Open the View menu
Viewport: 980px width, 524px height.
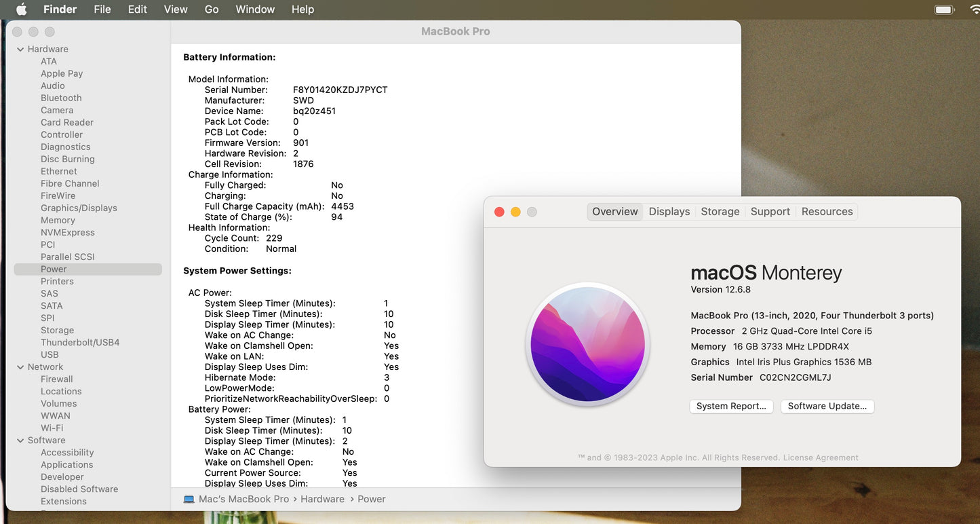pos(176,10)
